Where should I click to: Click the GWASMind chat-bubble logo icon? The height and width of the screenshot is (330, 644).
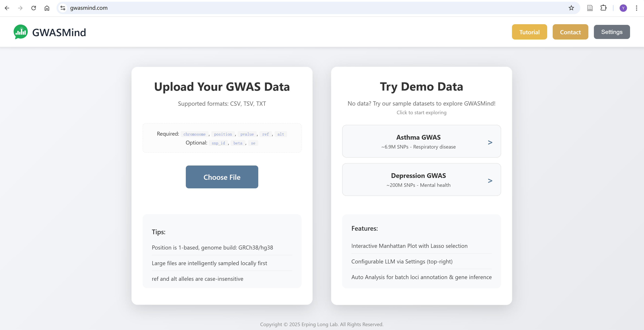pos(21,32)
